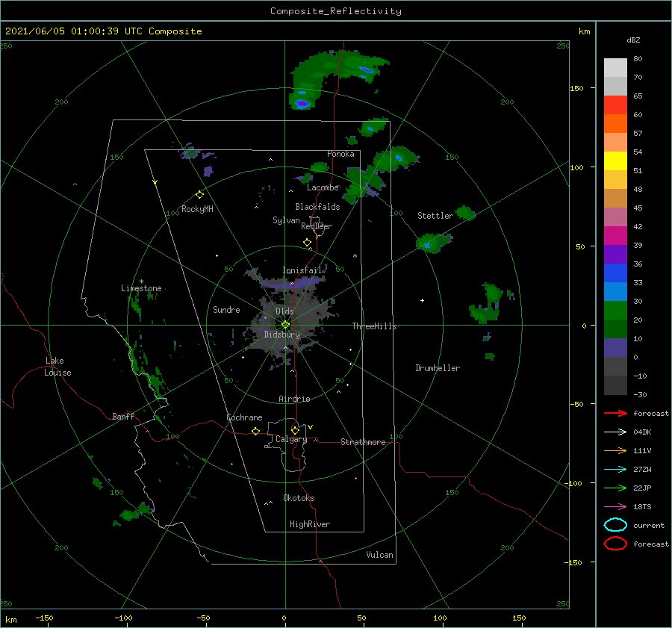Select the light blue 30 dBZ color swatch
The width and height of the screenshot is (672, 628).
tap(615, 291)
